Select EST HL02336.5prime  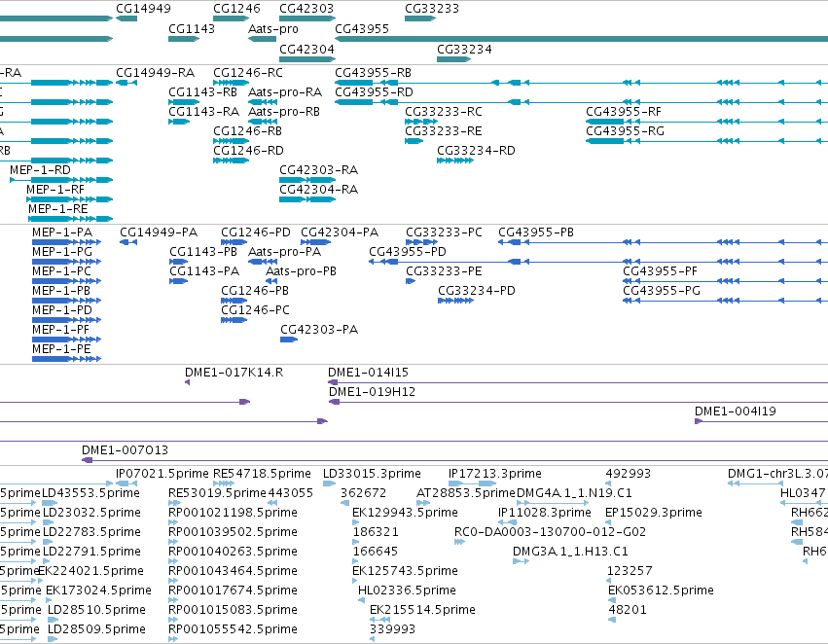(407, 590)
